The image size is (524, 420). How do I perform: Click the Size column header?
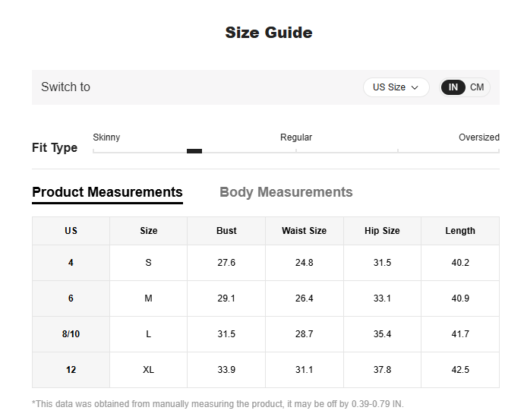tap(148, 231)
